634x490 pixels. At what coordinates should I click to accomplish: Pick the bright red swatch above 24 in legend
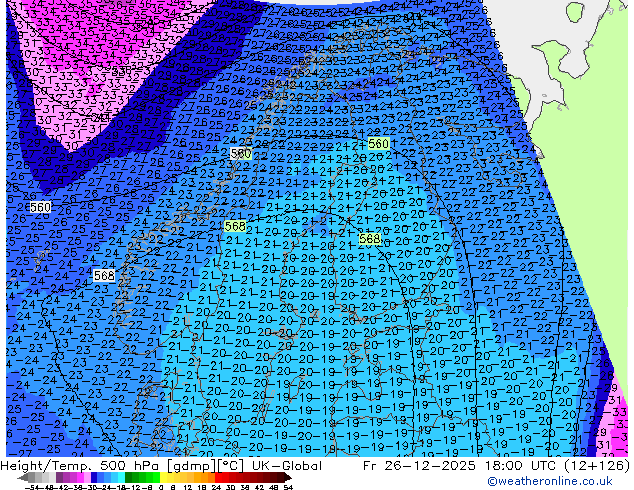click(x=218, y=477)
